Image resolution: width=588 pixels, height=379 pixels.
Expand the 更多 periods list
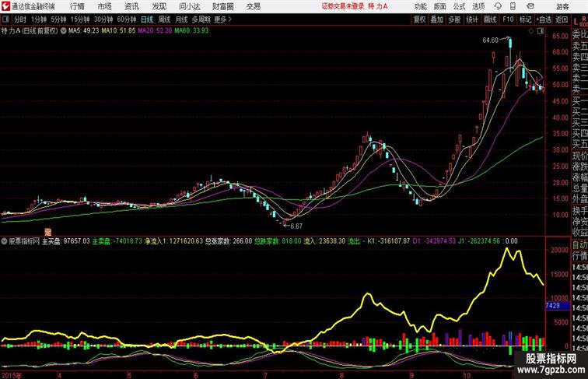tap(222, 19)
